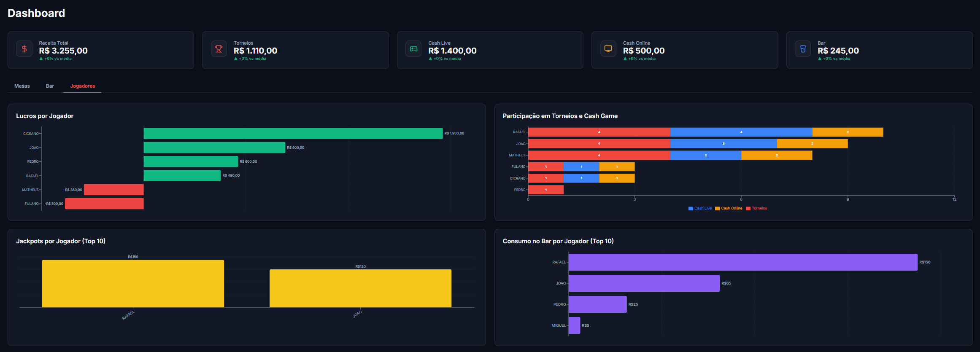
Task: Click the trophy icon in Torneios card
Action: pyautogui.click(x=219, y=48)
